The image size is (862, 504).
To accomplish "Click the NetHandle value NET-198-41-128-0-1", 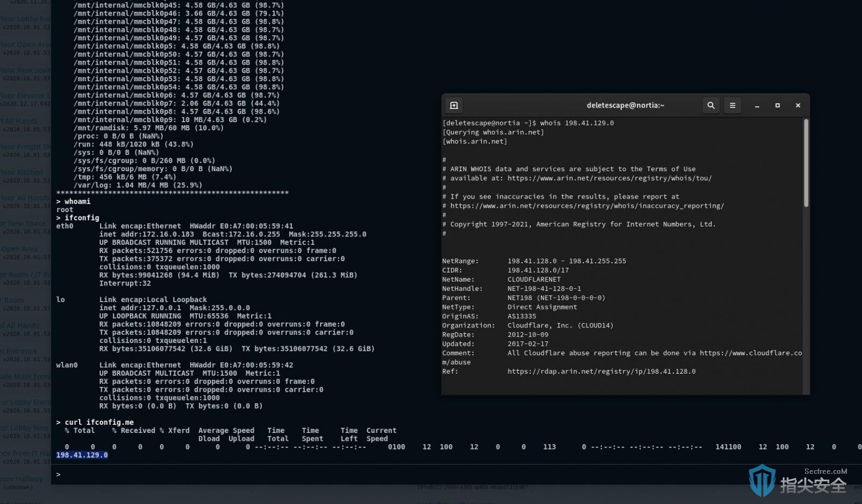I will tap(544, 289).
